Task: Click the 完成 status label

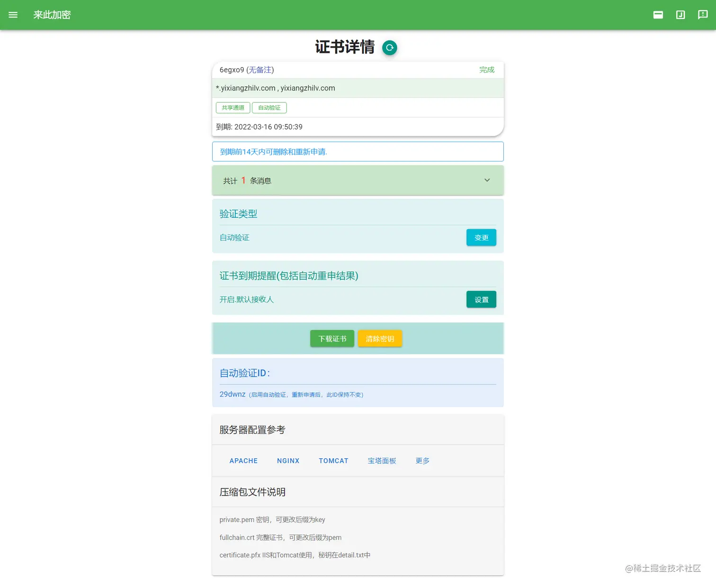Action: (x=487, y=70)
